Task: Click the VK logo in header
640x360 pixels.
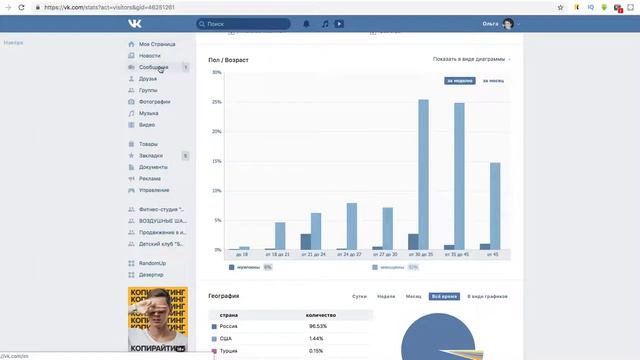Action: (135, 24)
